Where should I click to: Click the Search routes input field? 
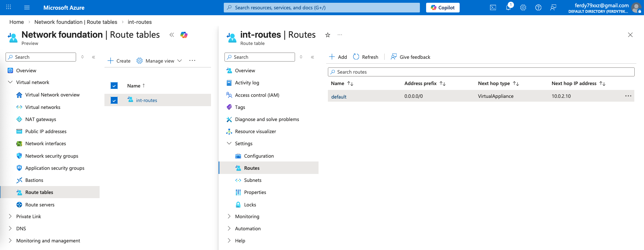pos(481,72)
